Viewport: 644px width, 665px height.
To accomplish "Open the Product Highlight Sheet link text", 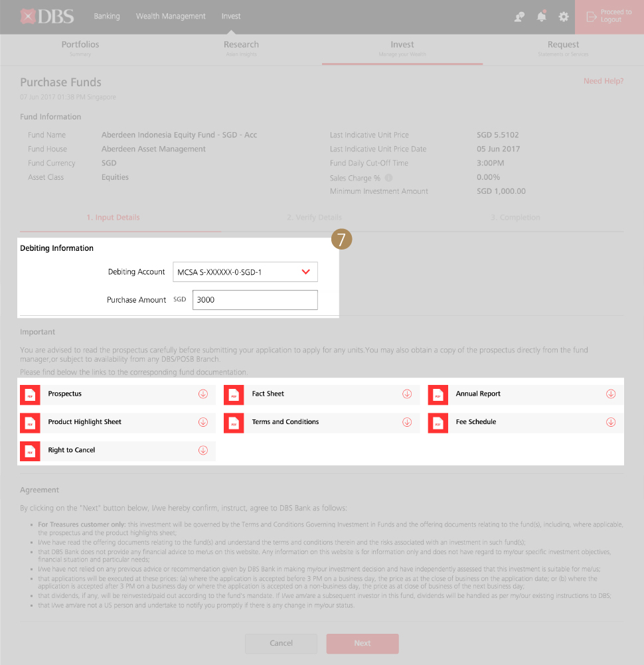I will point(84,421).
